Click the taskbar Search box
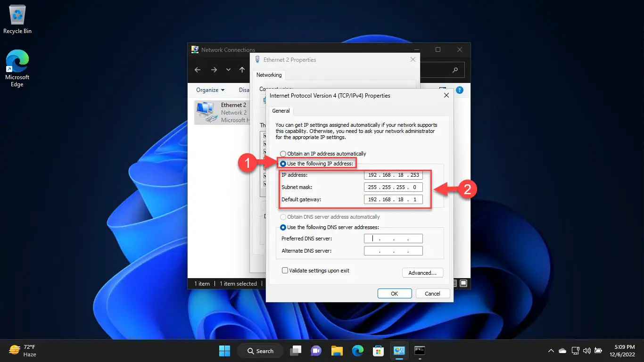This screenshot has height=362, width=644. tap(259, 351)
